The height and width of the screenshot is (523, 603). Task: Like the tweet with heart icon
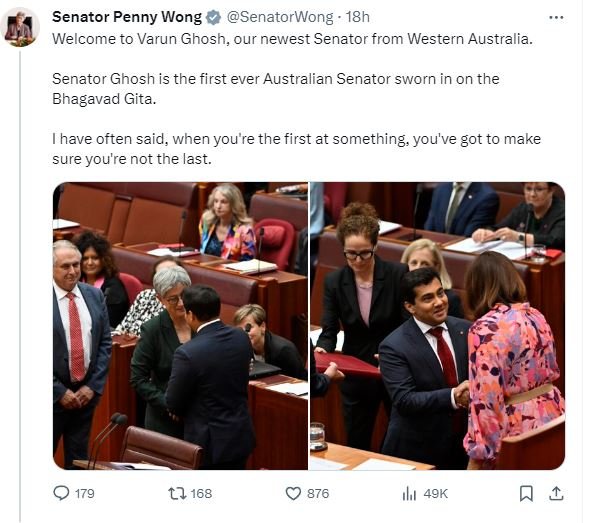[x=293, y=493]
